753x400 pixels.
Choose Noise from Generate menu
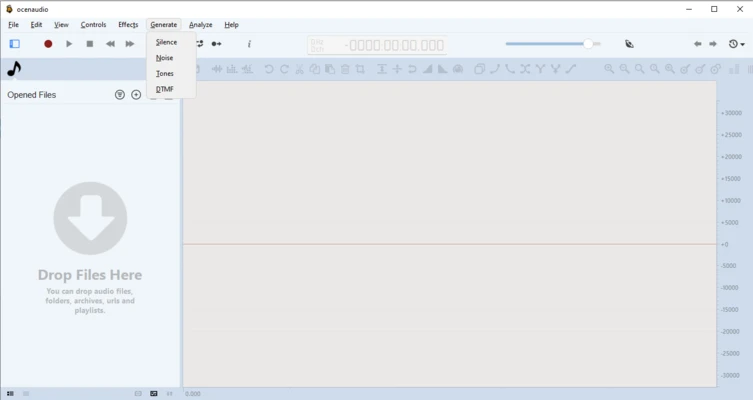click(x=171, y=58)
